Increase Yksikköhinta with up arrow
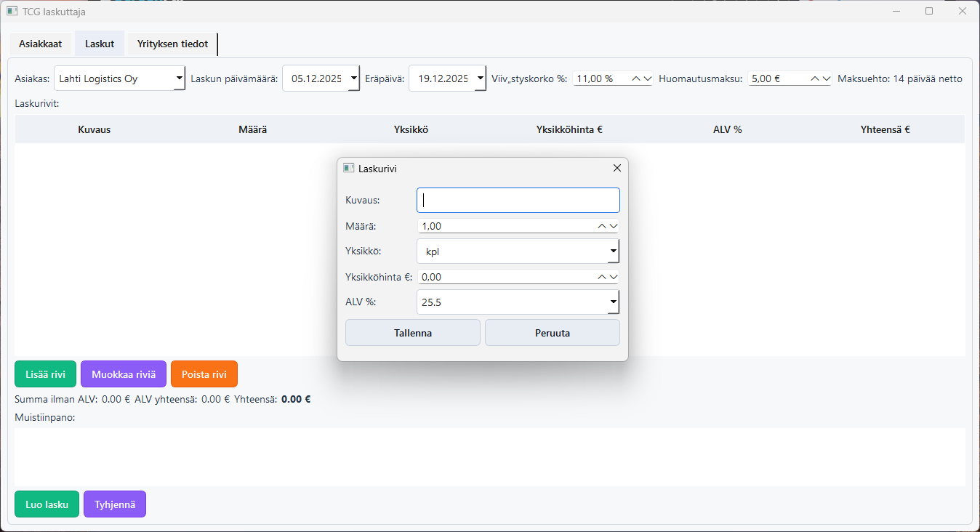Viewport: 980px width, 532px height. [602, 277]
